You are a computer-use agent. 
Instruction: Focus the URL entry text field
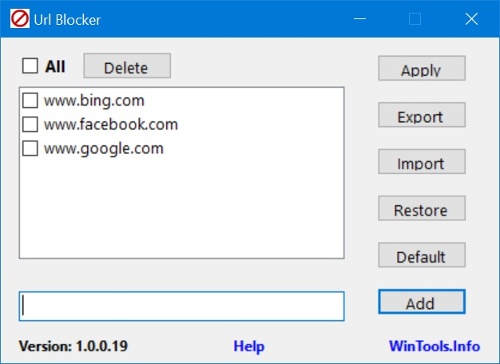click(x=182, y=306)
